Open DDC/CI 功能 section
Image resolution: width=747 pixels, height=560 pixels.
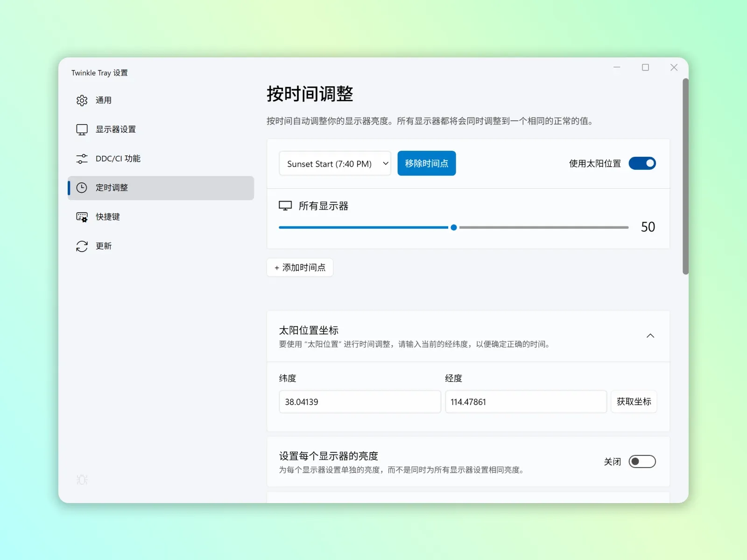pyautogui.click(x=161, y=159)
